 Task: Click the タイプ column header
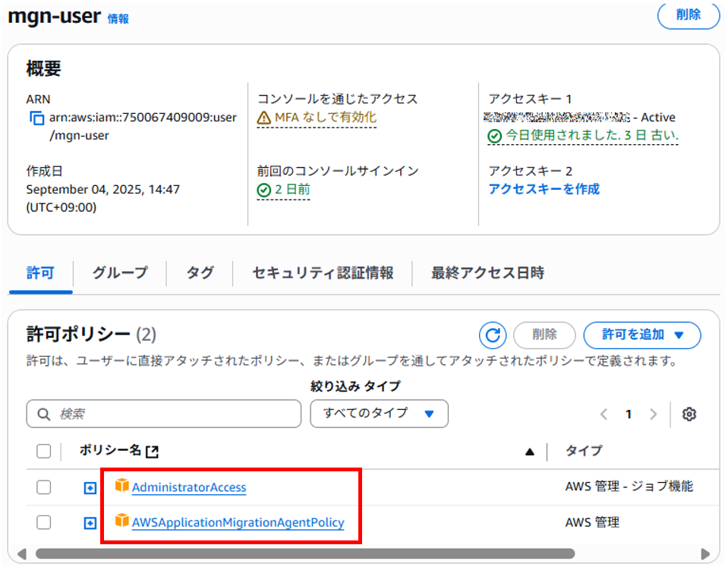click(584, 450)
